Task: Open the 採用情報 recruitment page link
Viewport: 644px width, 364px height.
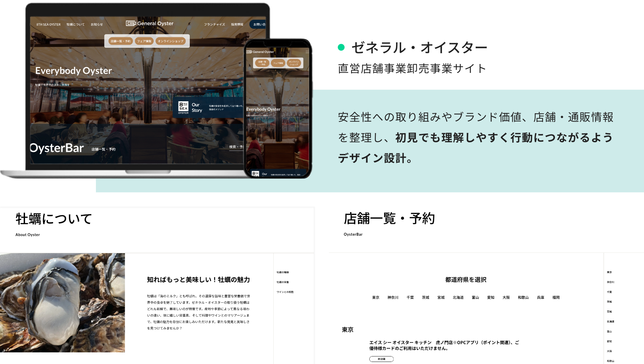Action: pyautogui.click(x=237, y=24)
